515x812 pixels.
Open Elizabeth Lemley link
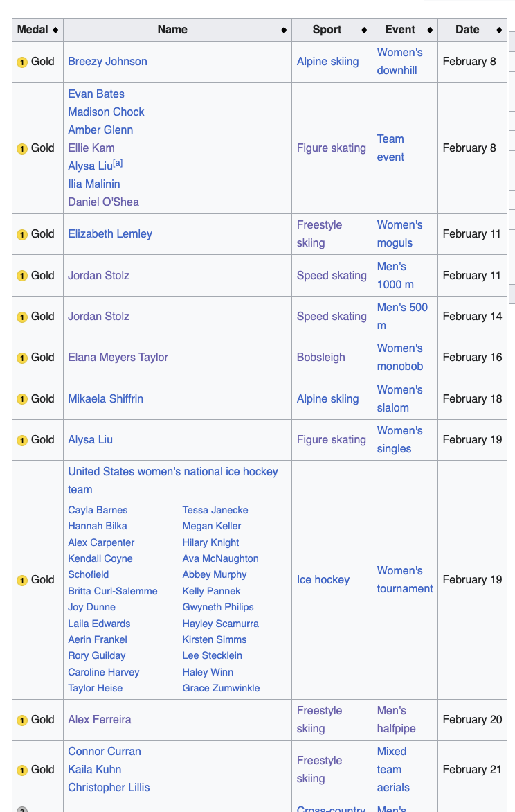pos(110,234)
